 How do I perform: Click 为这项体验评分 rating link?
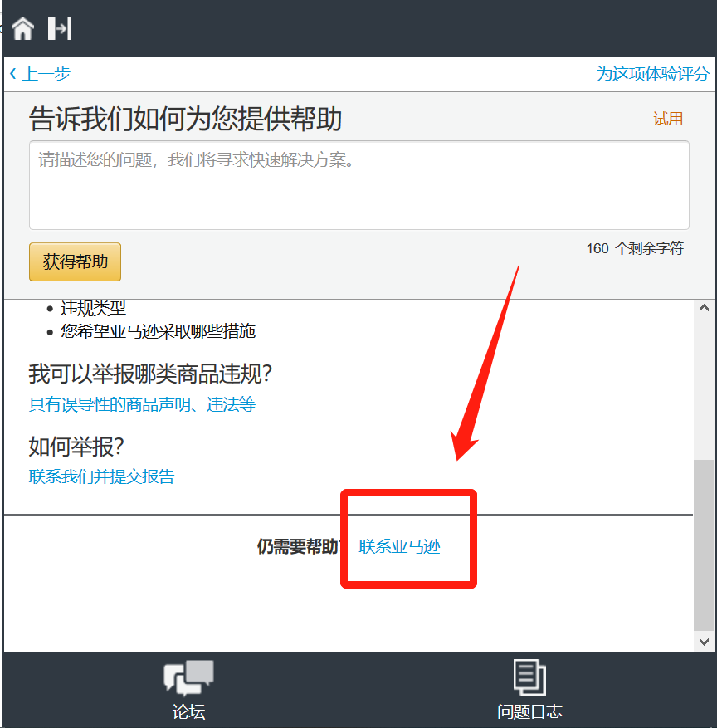[652, 74]
